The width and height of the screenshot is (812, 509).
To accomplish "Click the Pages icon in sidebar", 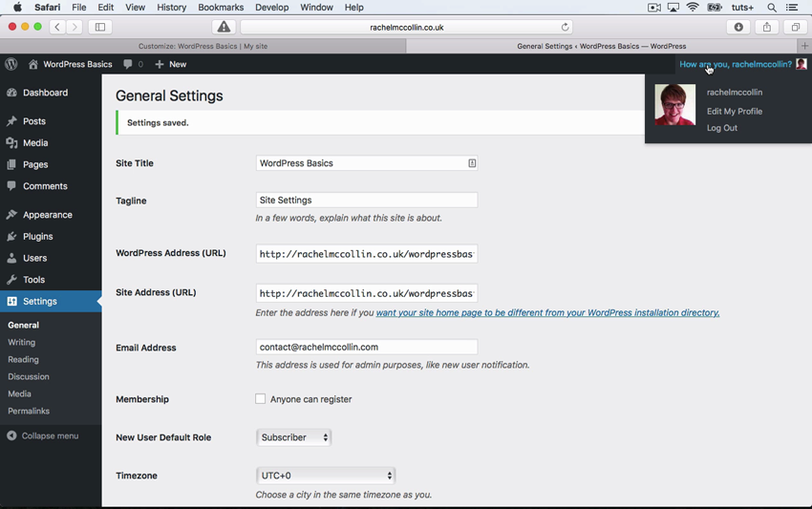I will 11,164.
